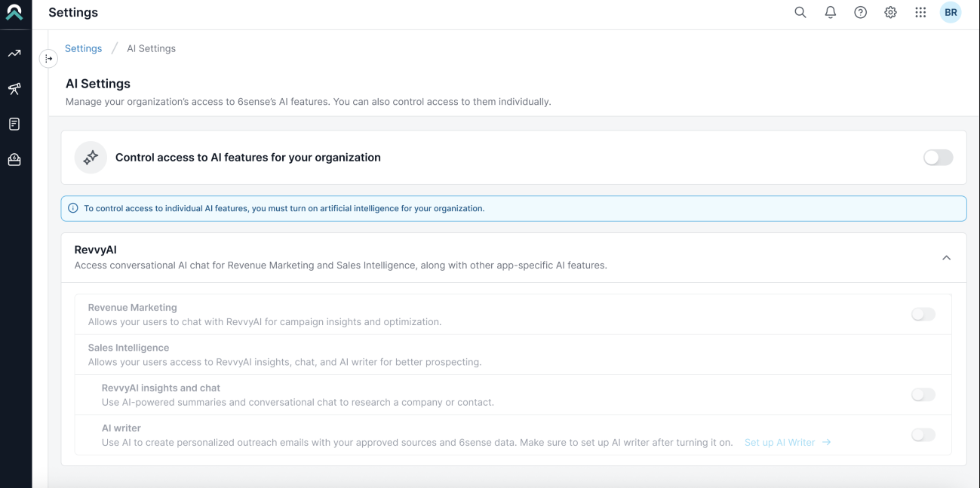Open the telescope discovery sidebar icon
This screenshot has width=980, height=488.
click(x=14, y=89)
